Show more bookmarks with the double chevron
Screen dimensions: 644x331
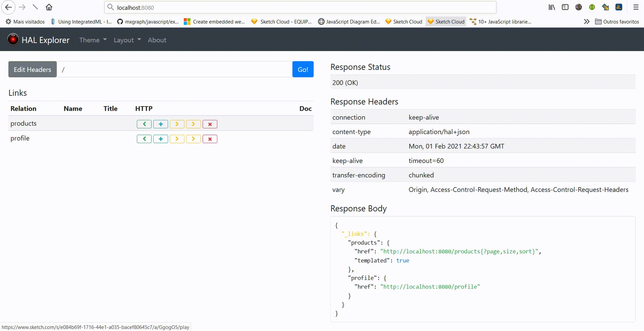tap(586, 22)
